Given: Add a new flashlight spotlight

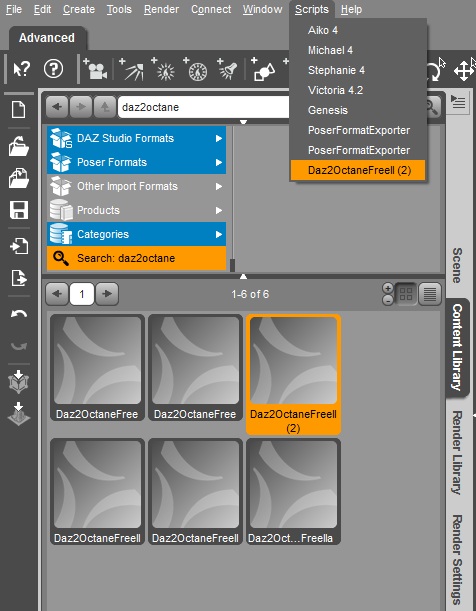Looking at the screenshot, I should [x=227, y=69].
